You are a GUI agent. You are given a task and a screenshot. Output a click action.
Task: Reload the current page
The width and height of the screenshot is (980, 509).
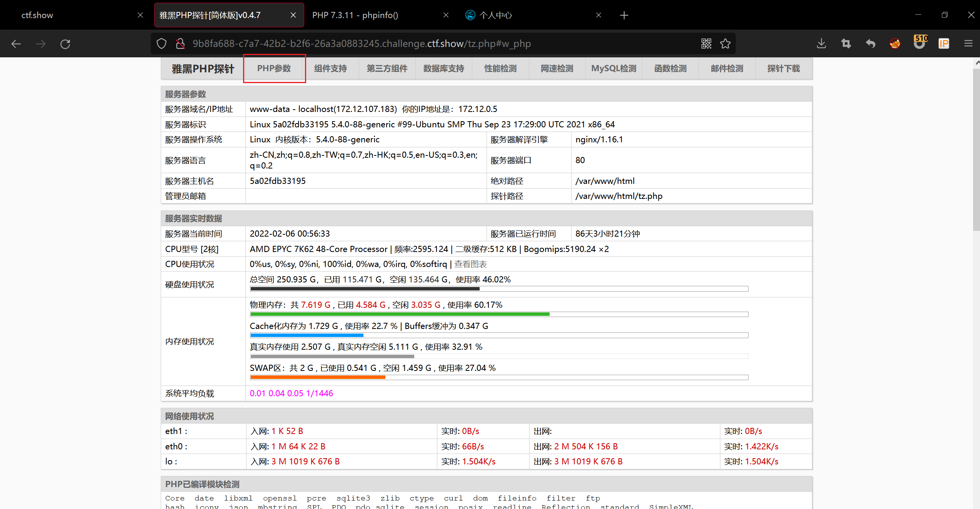tap(65, 44)
